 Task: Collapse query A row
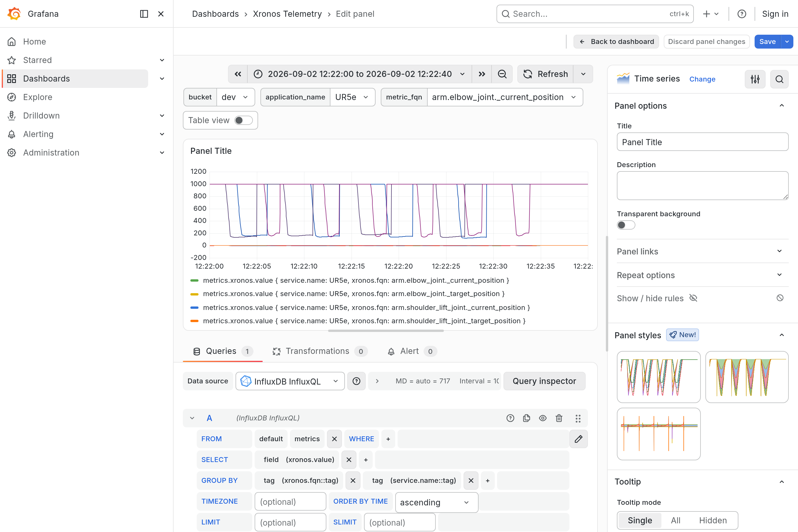(x=192, y=418)
